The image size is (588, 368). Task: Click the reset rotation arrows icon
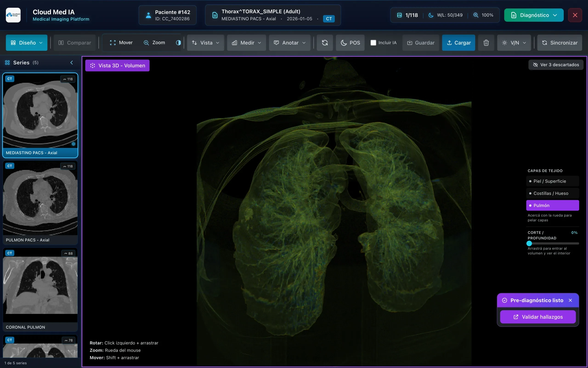click(x=325, y=43)
